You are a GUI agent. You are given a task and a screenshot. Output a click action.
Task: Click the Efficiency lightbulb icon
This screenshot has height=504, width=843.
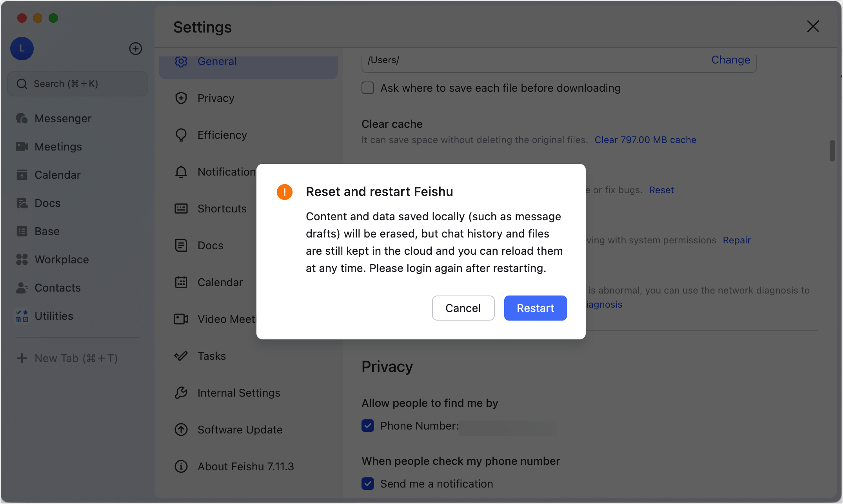pyautogui.click(x=181, y=135)
